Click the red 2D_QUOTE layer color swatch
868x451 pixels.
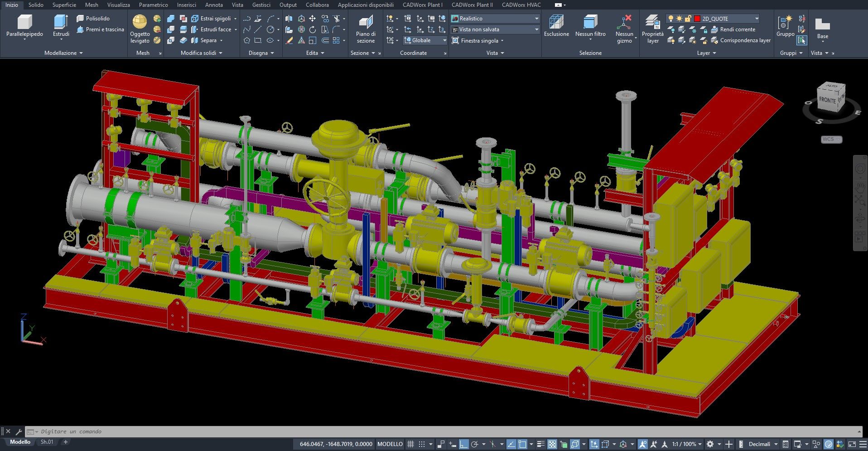point(697,19)
